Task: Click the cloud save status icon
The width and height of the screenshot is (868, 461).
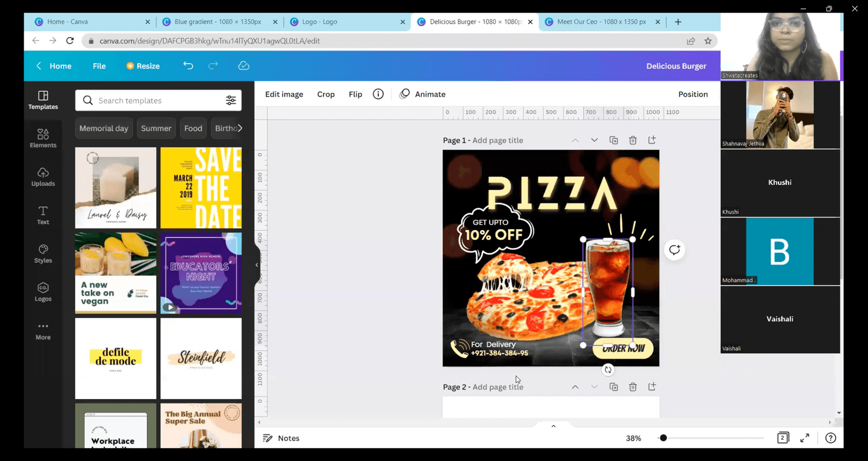Action: click(x=244, y=66)
